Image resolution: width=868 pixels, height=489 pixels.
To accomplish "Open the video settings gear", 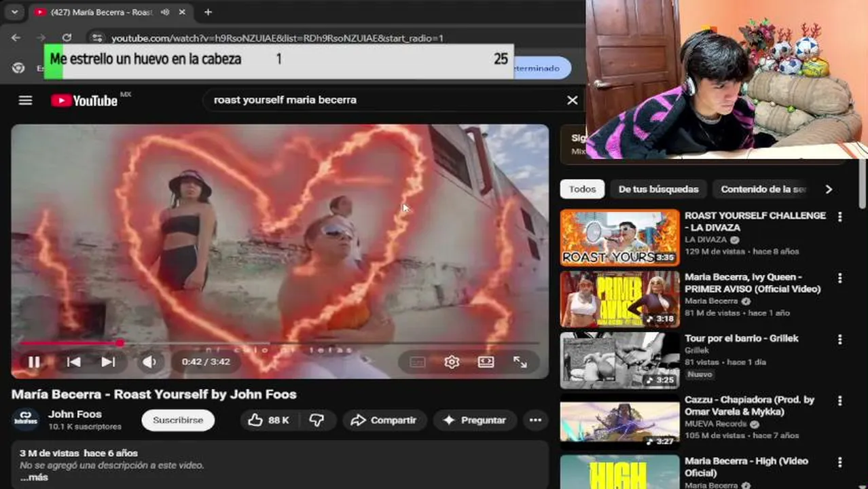I will (x=452, y=362).
